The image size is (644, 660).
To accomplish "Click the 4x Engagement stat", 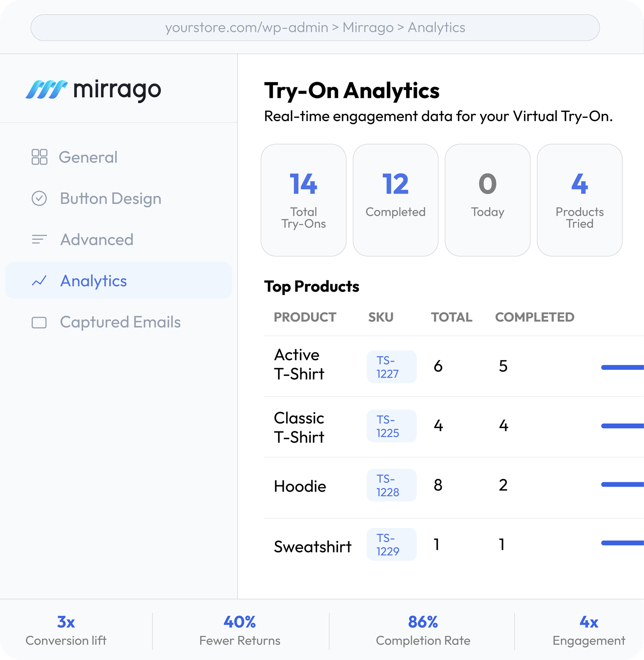I will pyautogui.click(x=589, y=631).
